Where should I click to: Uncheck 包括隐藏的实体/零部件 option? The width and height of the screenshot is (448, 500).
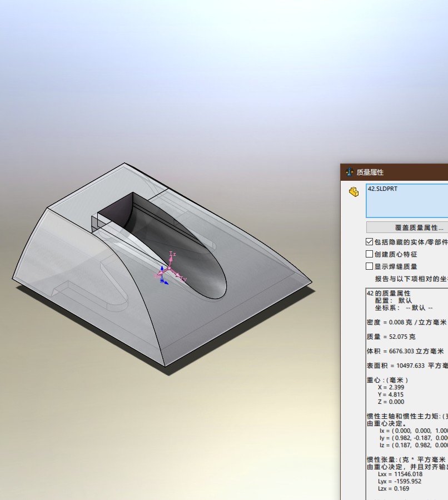click(370, 242)
